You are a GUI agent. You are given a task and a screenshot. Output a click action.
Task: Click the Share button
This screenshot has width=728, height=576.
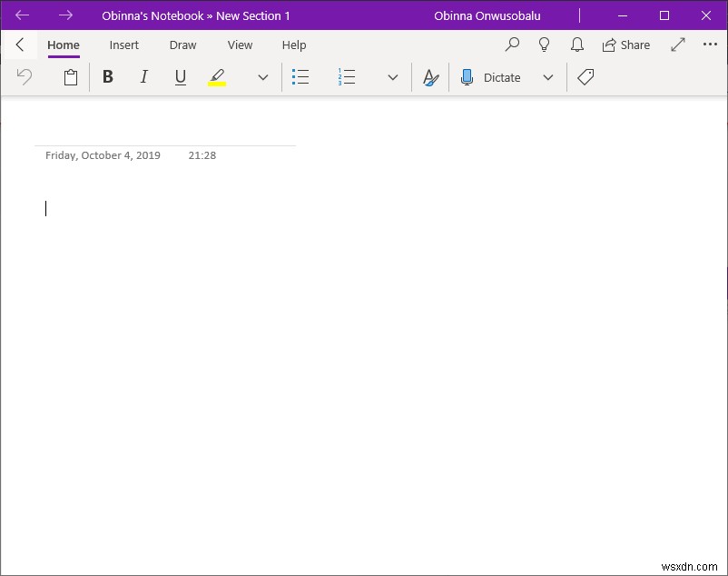[626, 45]
